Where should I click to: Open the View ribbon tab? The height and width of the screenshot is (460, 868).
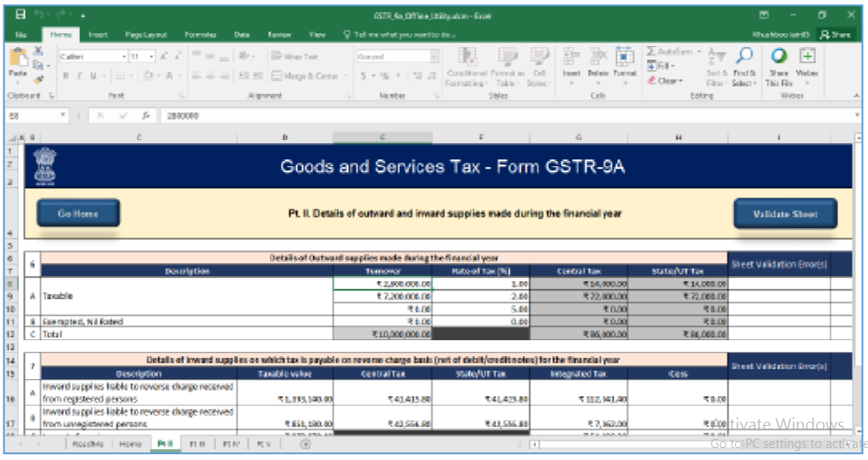point(317,34)
